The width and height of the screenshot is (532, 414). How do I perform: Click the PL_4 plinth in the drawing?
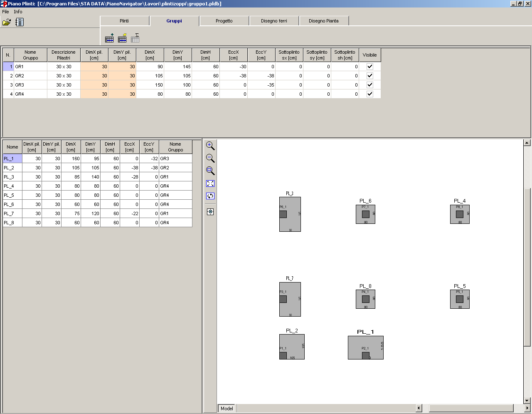(460, 214)
